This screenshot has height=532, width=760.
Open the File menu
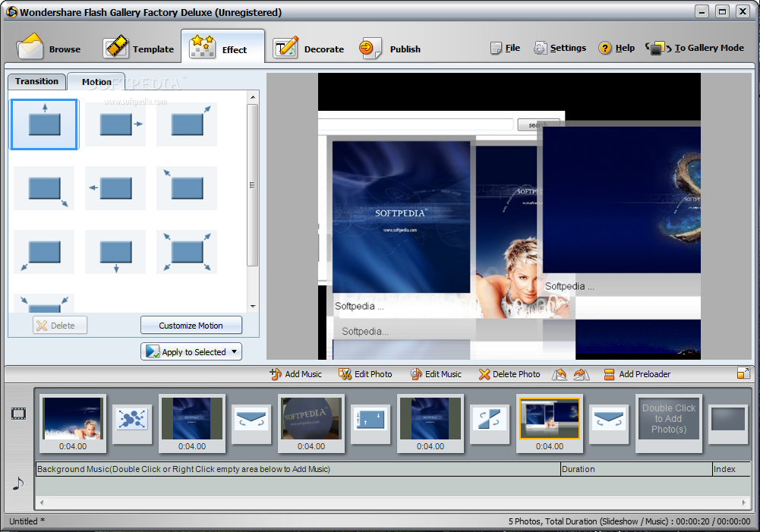tap(505, 48)
